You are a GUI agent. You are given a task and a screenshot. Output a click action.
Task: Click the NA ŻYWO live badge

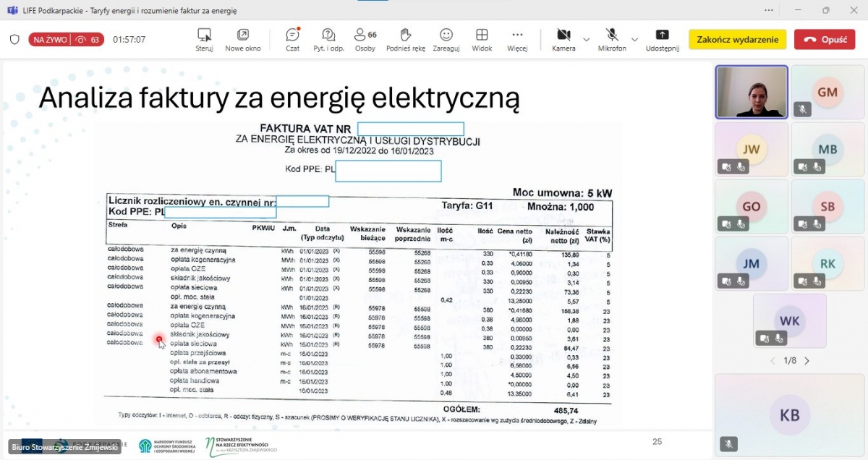pyautogui.click(x=49, y=40)
